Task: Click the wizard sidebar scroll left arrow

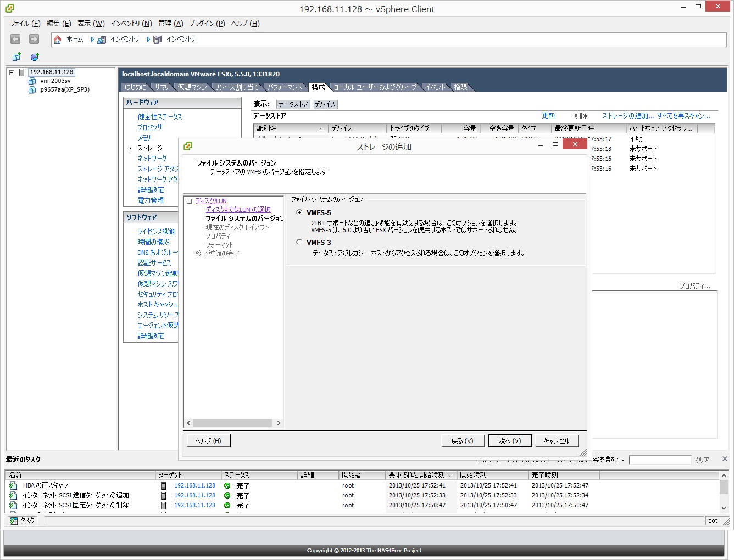Action: [x=188, y=423]
